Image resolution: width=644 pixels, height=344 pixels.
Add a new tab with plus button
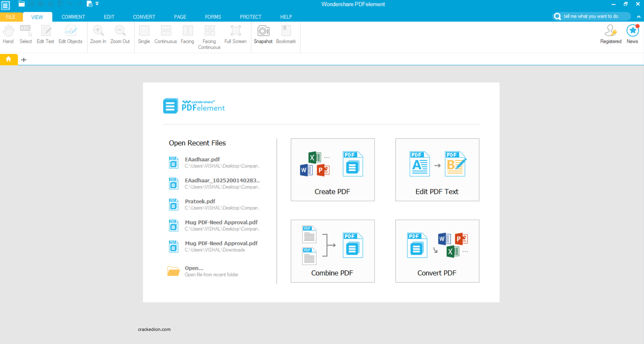24,60
